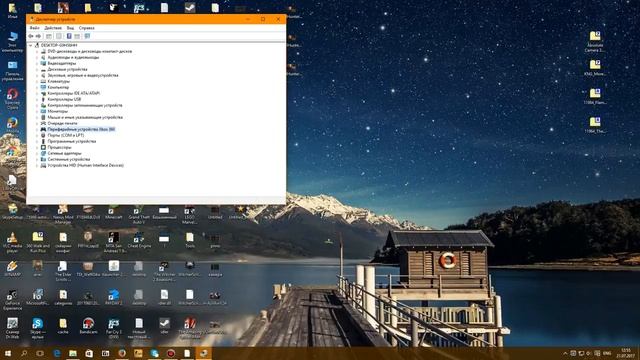Image resolution: width=640 pixels, height=360 pixels.
Task: Expand the Мониторы category
Action: [x=37, y=111]
